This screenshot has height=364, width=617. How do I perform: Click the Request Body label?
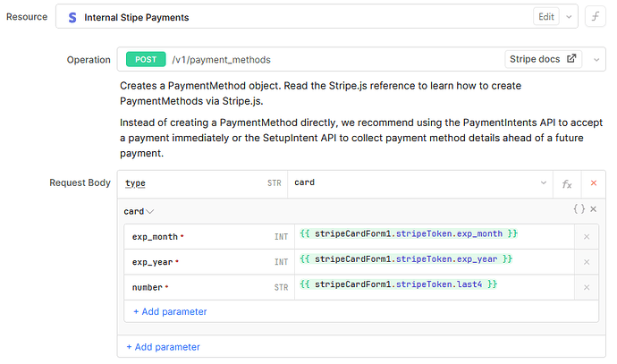[x=80, y=183]
